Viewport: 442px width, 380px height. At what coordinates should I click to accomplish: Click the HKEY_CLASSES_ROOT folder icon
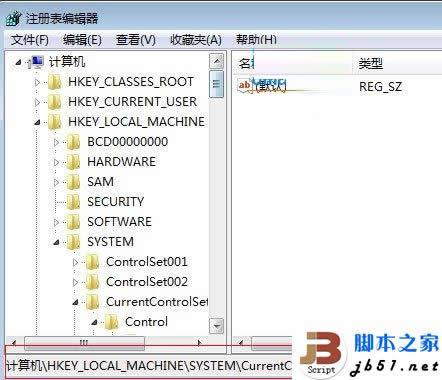54,82
